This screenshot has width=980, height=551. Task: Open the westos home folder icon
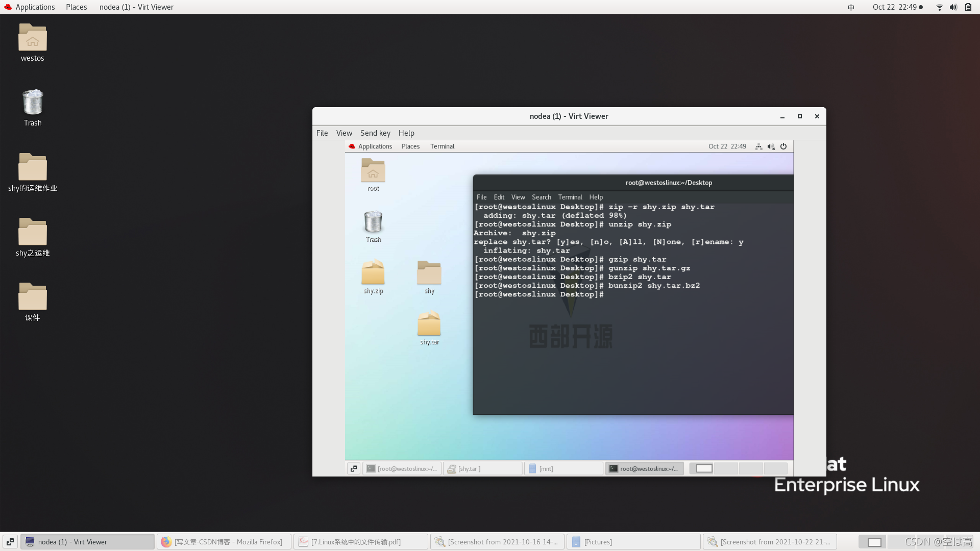click(33, 38)
